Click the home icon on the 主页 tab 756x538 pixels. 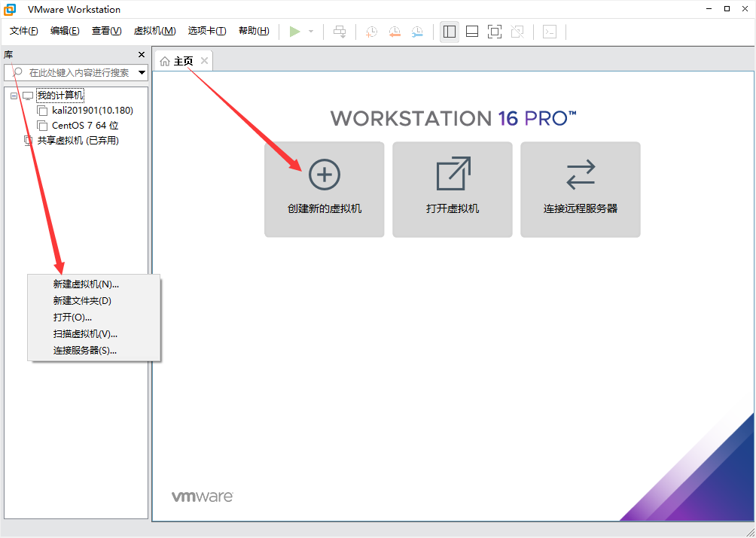[x=165, y=61]
